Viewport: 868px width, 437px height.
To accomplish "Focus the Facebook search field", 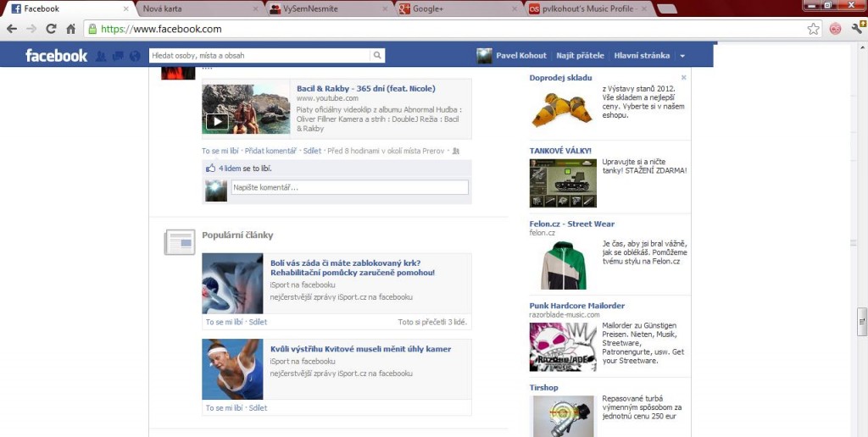I will tap(259, 55).
